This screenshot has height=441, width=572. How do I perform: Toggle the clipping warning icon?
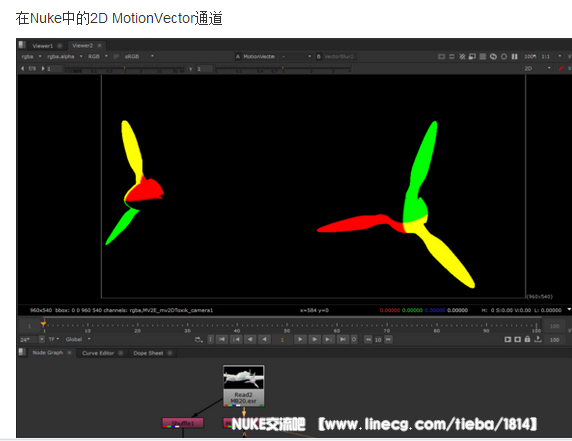(441, 57)
